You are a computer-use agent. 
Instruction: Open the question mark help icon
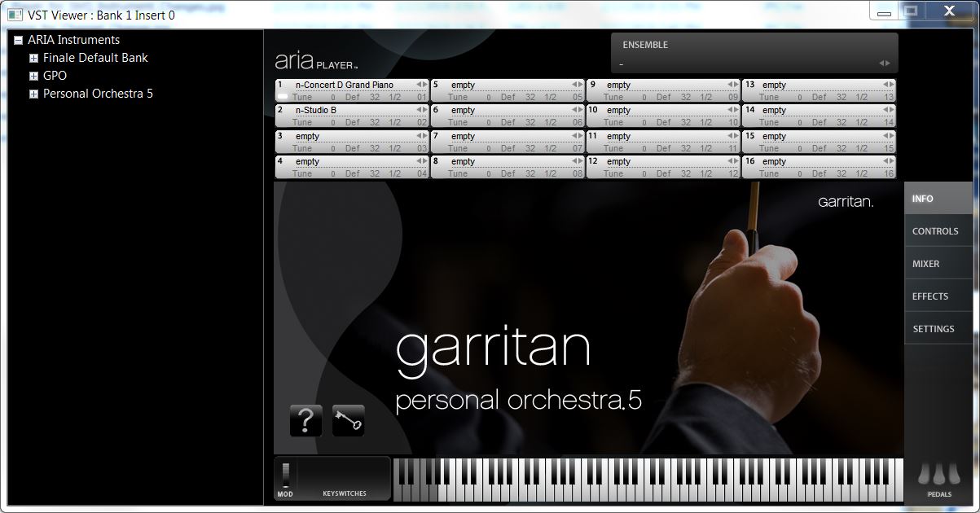(305, 421)
